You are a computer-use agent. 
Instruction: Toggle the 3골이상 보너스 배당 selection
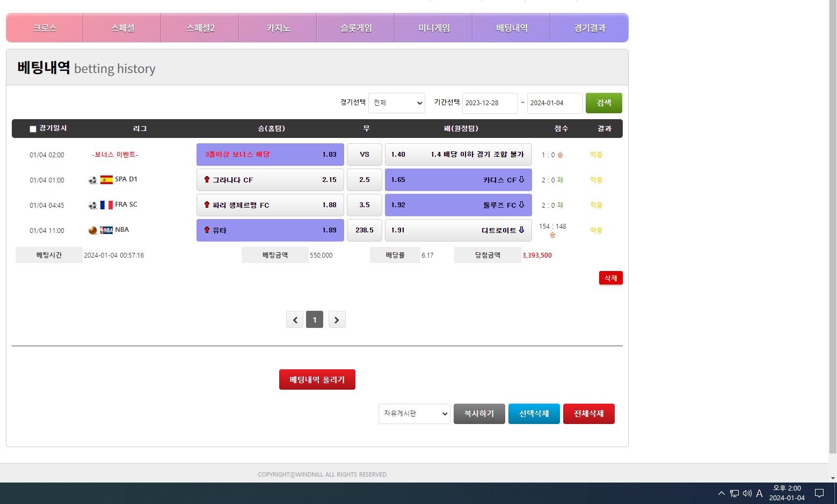pos(270,155)
